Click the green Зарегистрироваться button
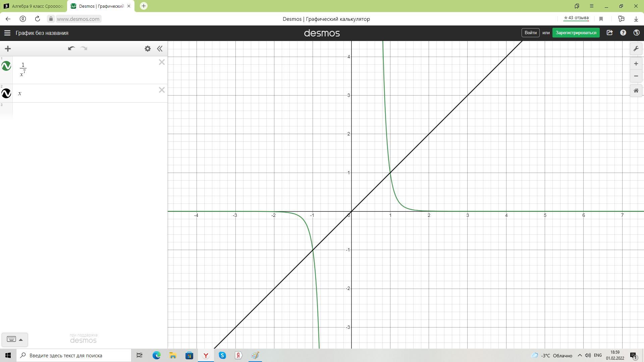 (576, 33)
